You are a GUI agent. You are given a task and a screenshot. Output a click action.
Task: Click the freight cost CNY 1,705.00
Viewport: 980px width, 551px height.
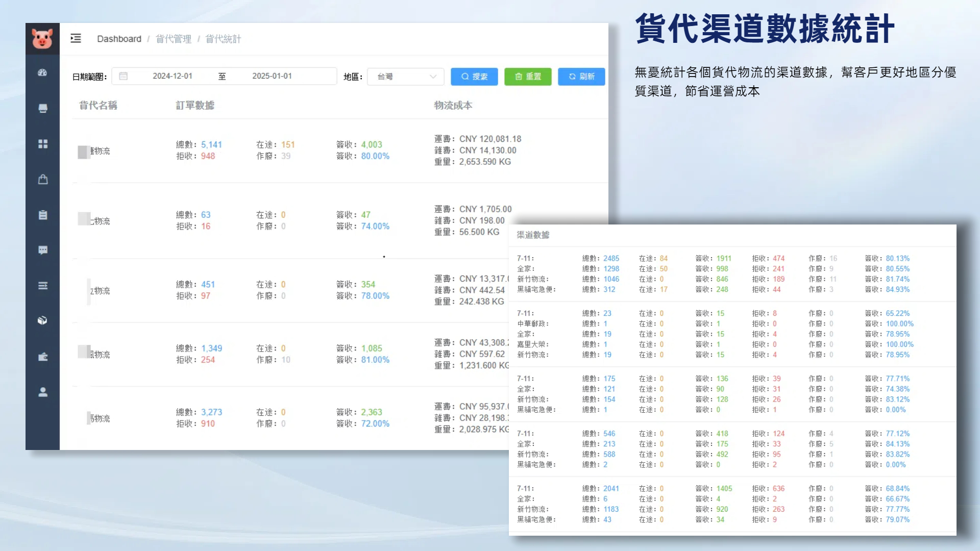(485, 209)
